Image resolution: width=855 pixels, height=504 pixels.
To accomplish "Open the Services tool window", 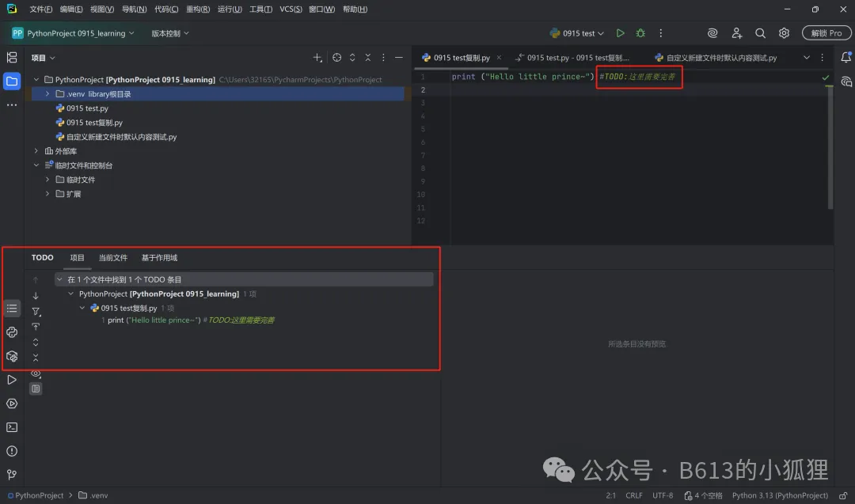I will (x=11, y=404).
